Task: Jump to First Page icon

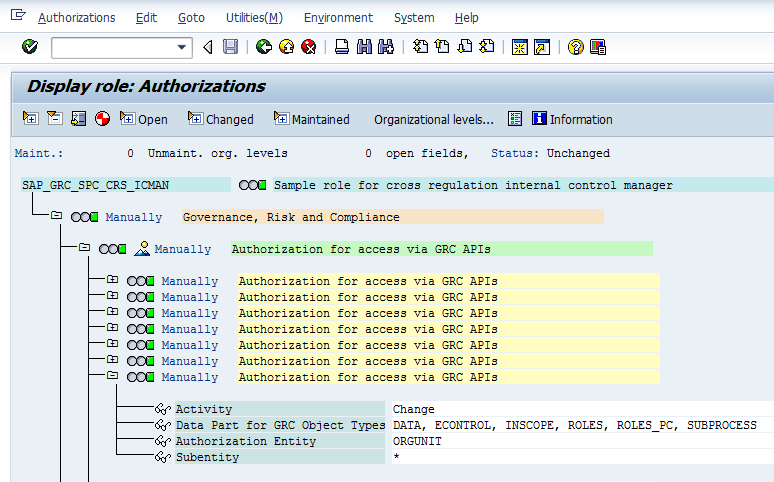Action: [421, 47]
